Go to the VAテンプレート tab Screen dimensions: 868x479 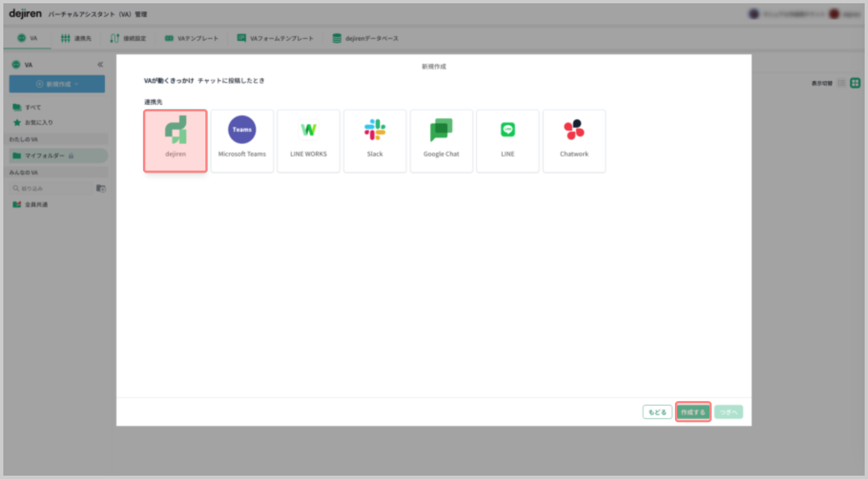click(191, 38)
